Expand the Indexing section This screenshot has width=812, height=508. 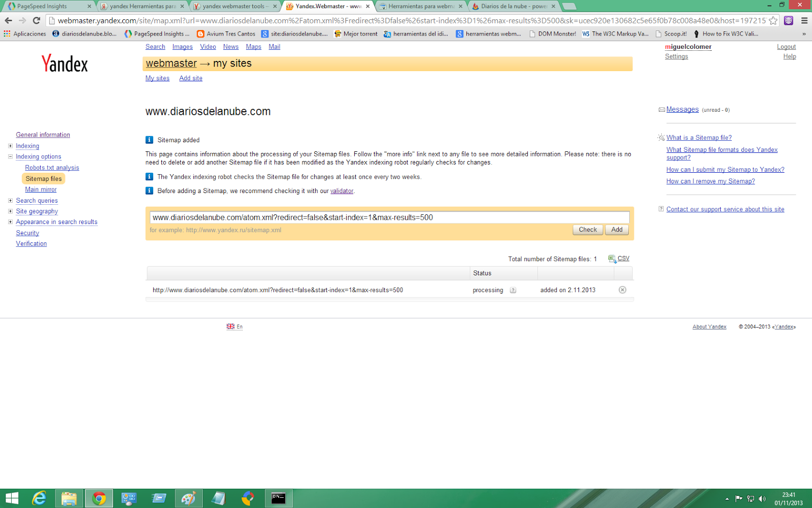pyautogui.click(x=10, y=146)
